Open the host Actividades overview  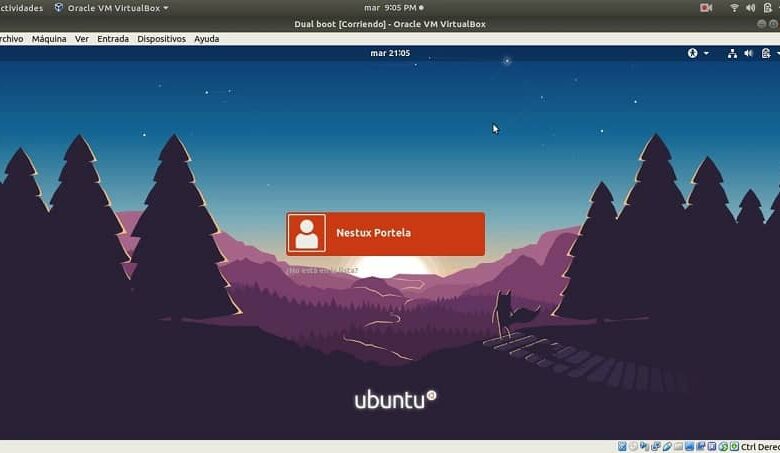(21, 8)
